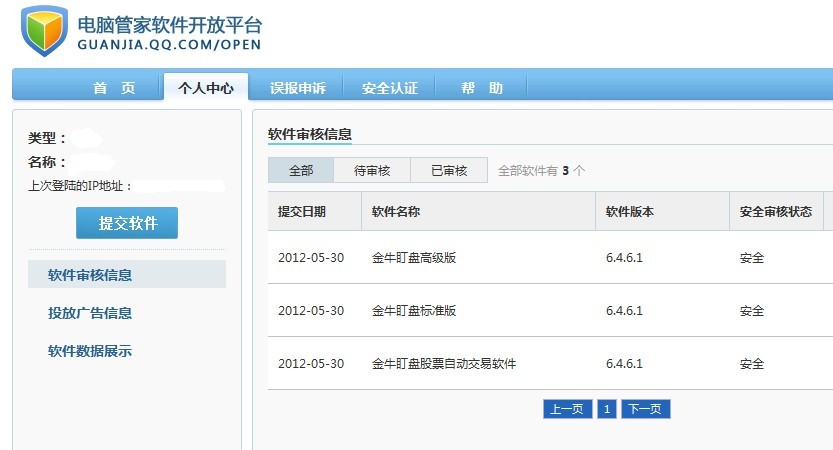
Task: Select 金牛盯盘股票自动交易软件 row name
Action: (x=444, y=364)
